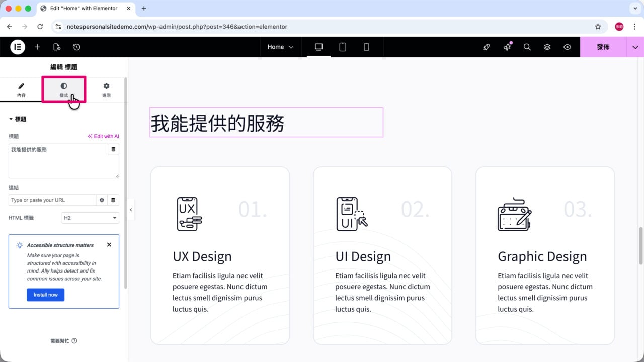Click the rocket checklist icon

point(487,47)
